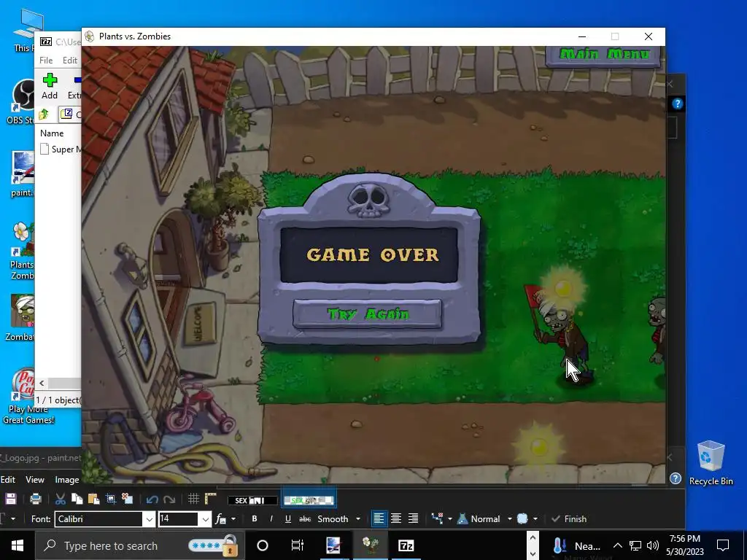This screenshot has height=560, width=747.
Task: Open the View menu in paint.net
Action: coord(35,480)
